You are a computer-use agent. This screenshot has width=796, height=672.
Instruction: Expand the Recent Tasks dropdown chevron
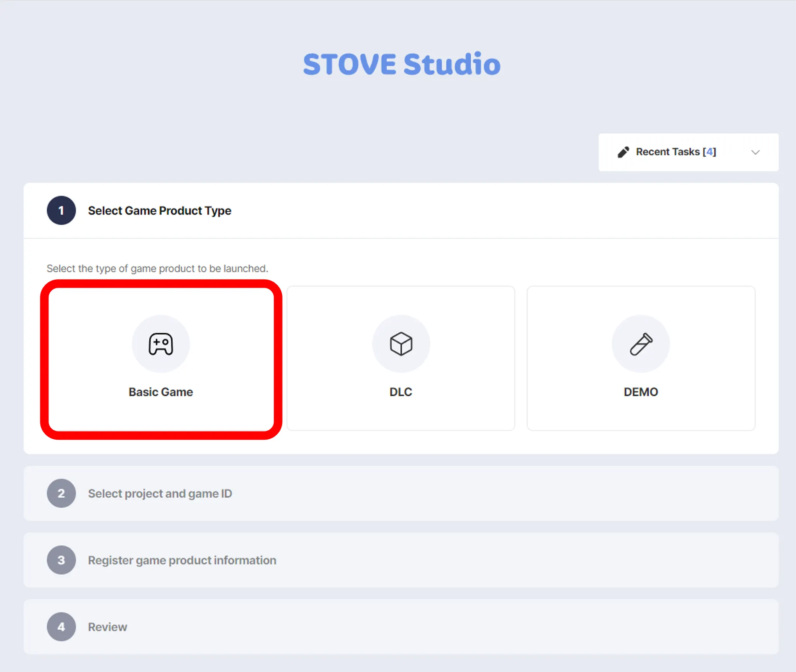(x=755, y=152)
